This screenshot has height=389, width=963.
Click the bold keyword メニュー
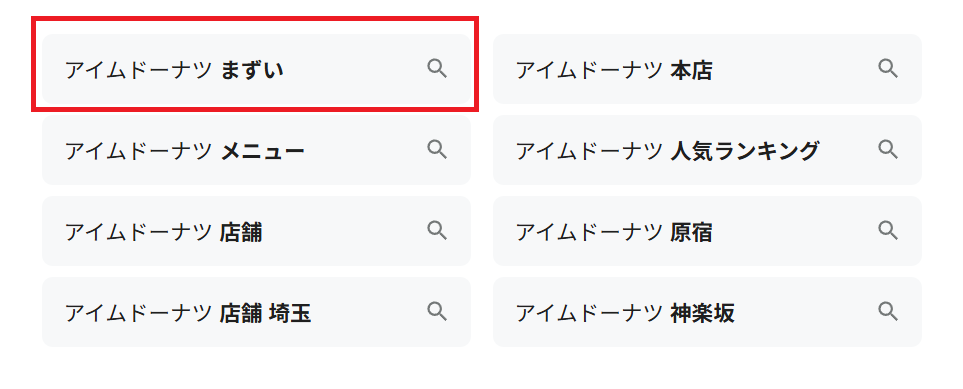click(262, 151)
